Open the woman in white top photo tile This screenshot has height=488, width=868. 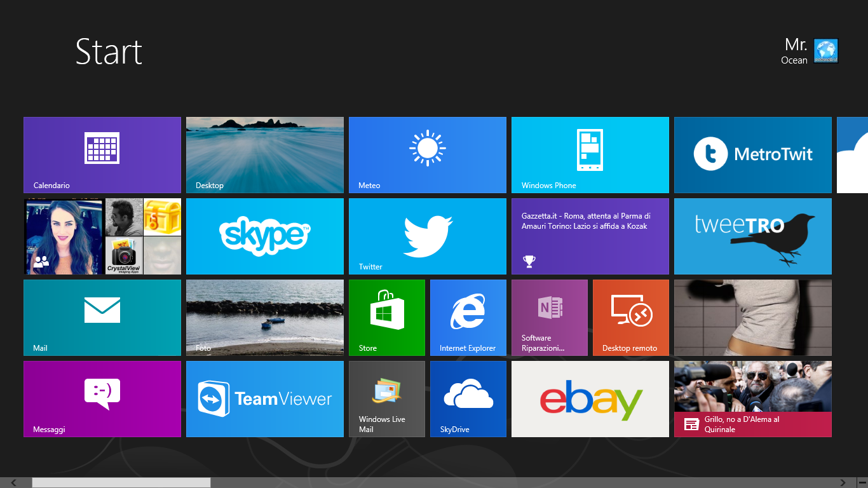(x=753, y=318)
